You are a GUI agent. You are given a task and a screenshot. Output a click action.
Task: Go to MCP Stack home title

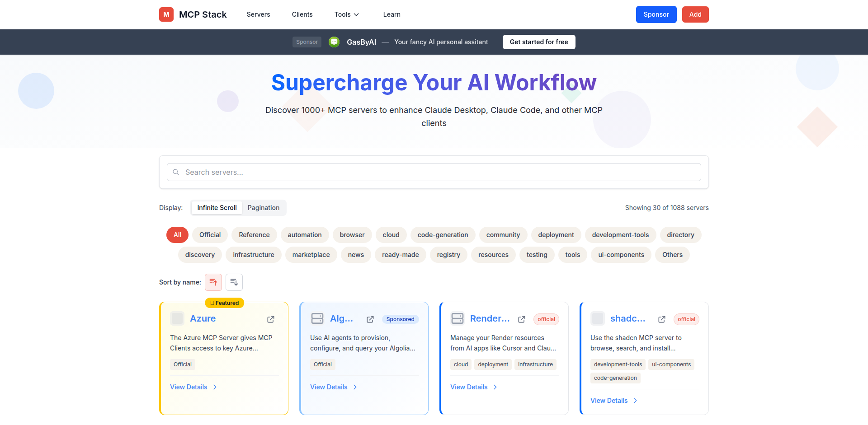tap(203, 14)
